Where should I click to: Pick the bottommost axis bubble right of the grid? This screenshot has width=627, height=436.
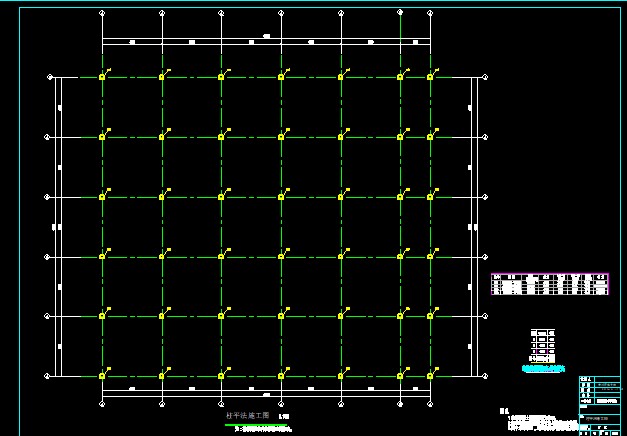[x=484, y=376]
